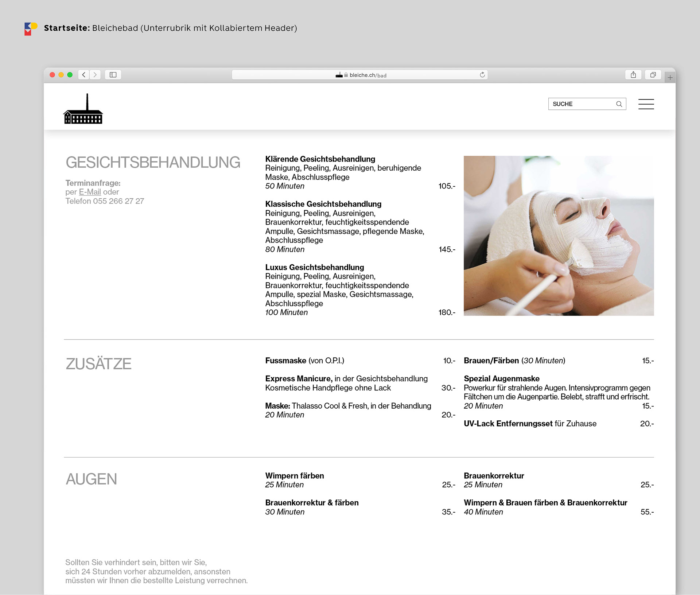
Task: Click the Spezial Augenmaske entry
Action: tap(502, 378)
